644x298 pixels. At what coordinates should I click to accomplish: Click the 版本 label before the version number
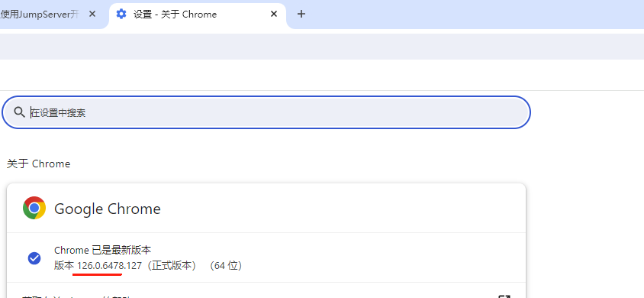click(63, 266)
